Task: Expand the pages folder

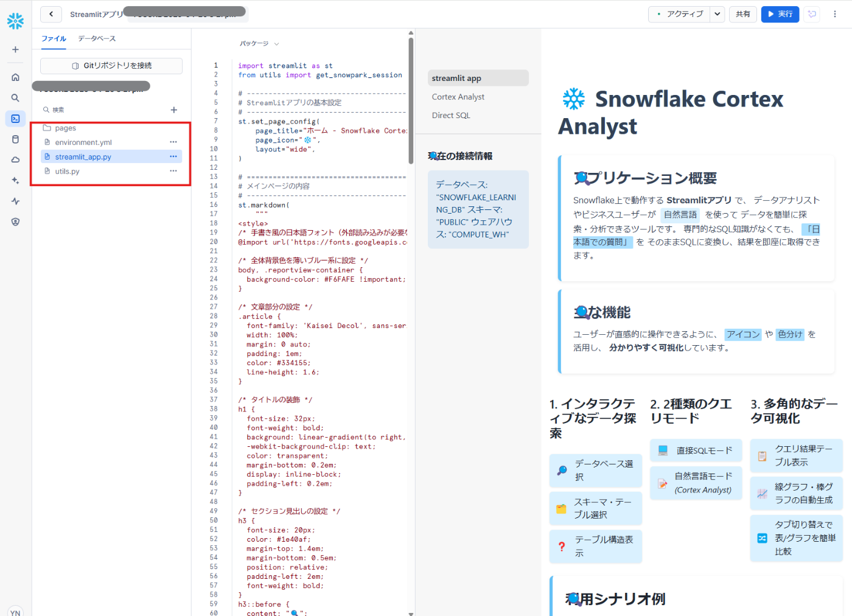Action: (66, 128)
